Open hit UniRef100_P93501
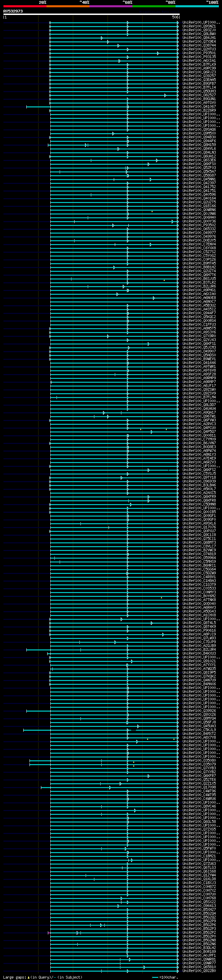Screen dimensions: 222x980 coord(199,53)
